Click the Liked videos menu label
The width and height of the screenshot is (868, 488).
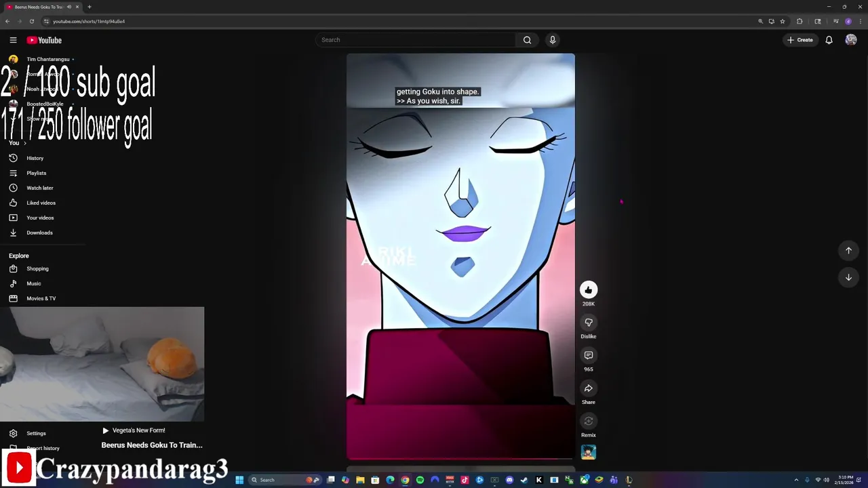[x=41, y=203]
